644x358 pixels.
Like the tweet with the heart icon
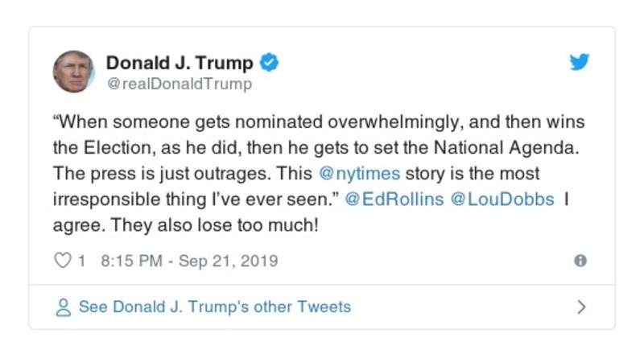[62, 261]
